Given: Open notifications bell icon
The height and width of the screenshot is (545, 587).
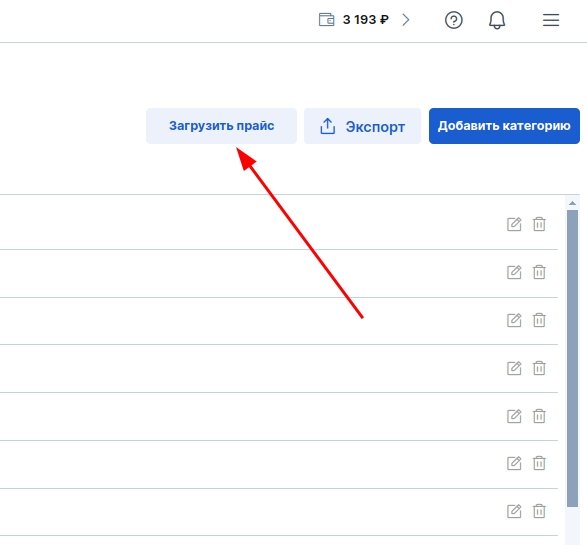Looking at the screenshot, I should 497,20.
